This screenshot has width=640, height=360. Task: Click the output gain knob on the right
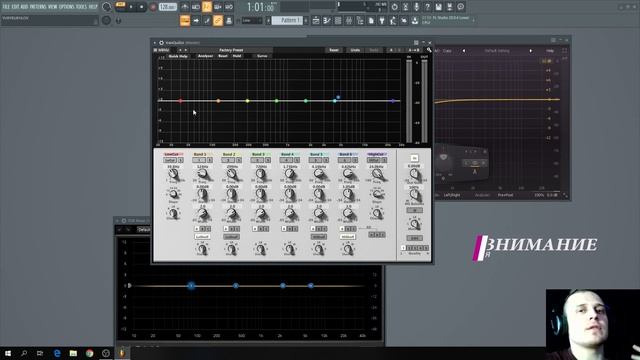tap(414, 173)
